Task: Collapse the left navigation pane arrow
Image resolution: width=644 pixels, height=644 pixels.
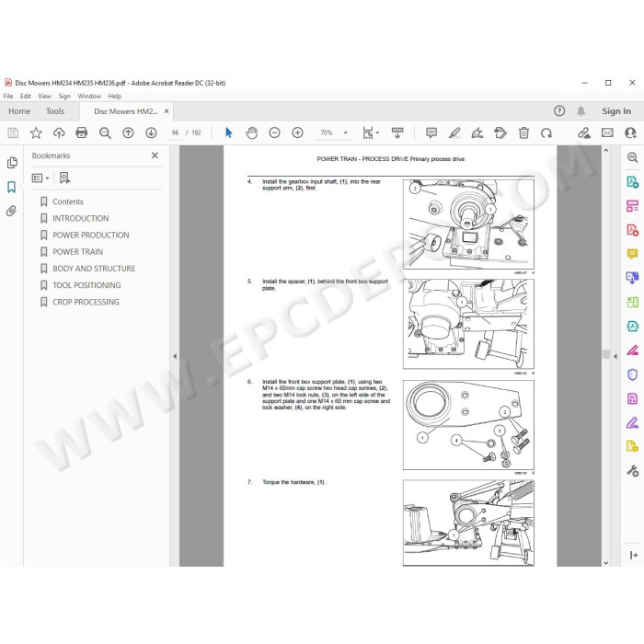Action: point(175,356)
